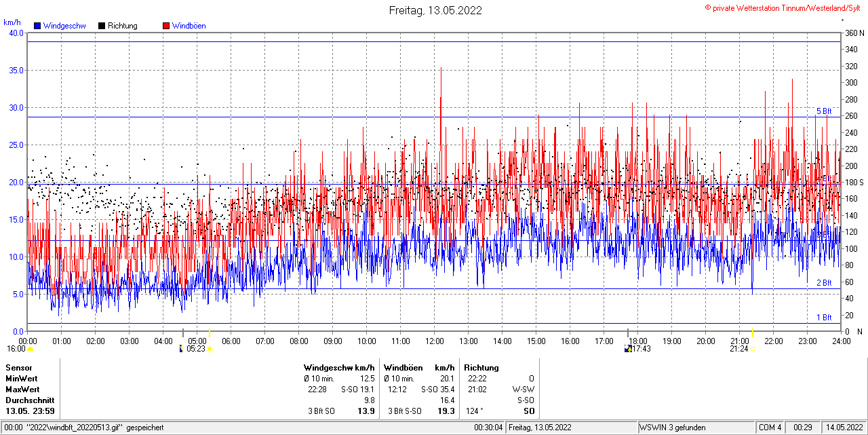The image size is (868, 435).
Task: Click the 1 Bft threshold label
Action: [x=823, y=318]
